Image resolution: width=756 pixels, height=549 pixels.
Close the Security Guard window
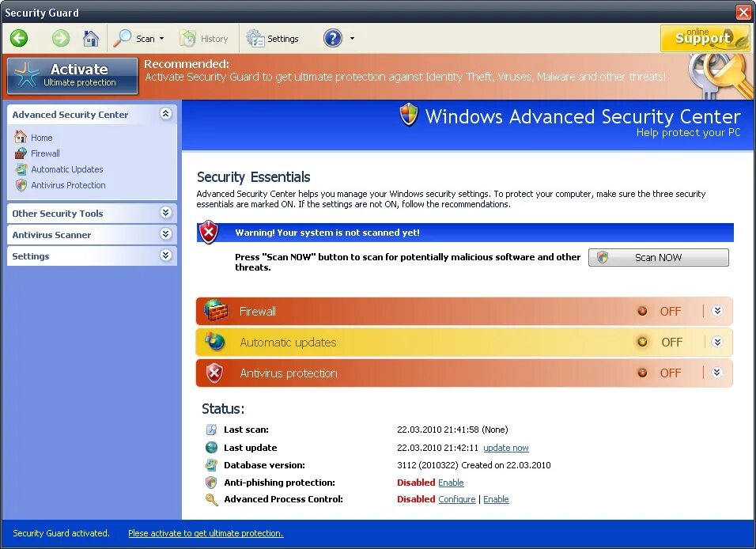coord(743,12)
